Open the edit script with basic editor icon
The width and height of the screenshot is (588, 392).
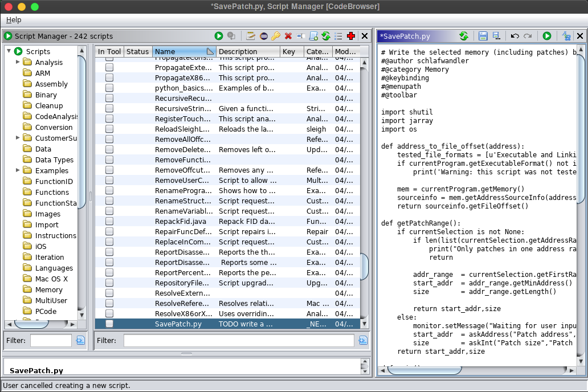point(251,36)
